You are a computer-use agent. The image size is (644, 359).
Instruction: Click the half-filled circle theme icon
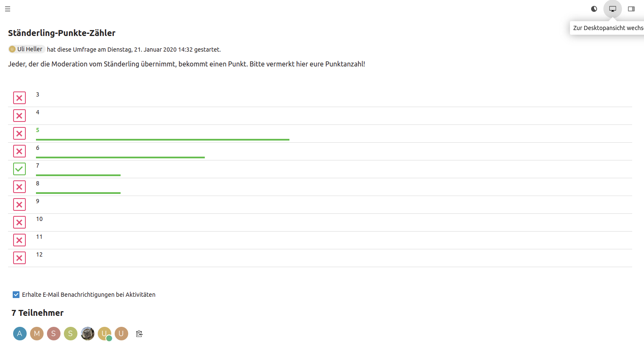point(594,9)
